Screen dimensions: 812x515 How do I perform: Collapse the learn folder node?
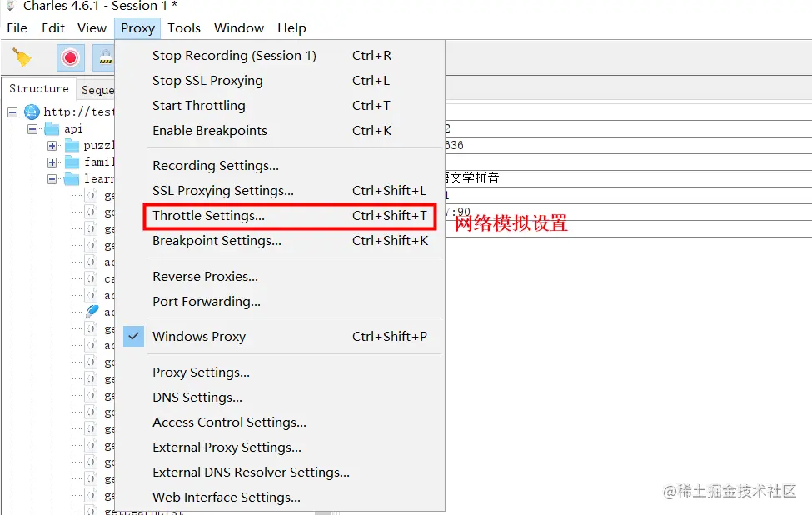coord(52,179)
